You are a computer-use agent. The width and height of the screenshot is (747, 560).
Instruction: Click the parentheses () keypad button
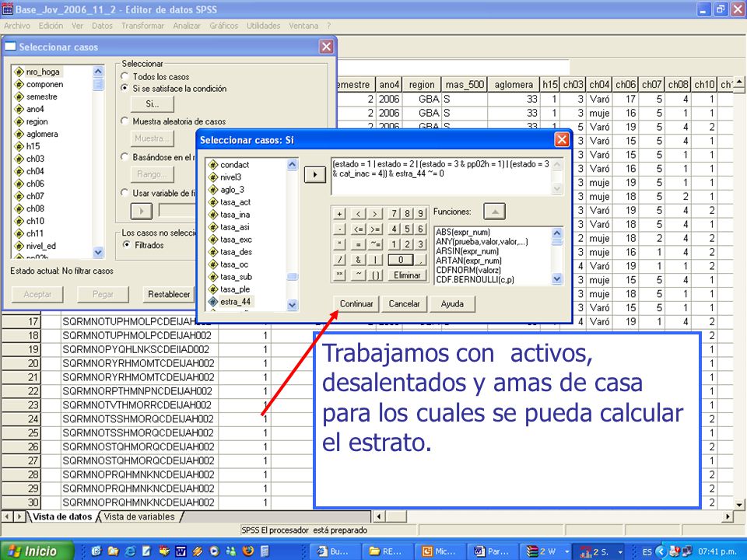pyautogui.click(x=375, y=275)
